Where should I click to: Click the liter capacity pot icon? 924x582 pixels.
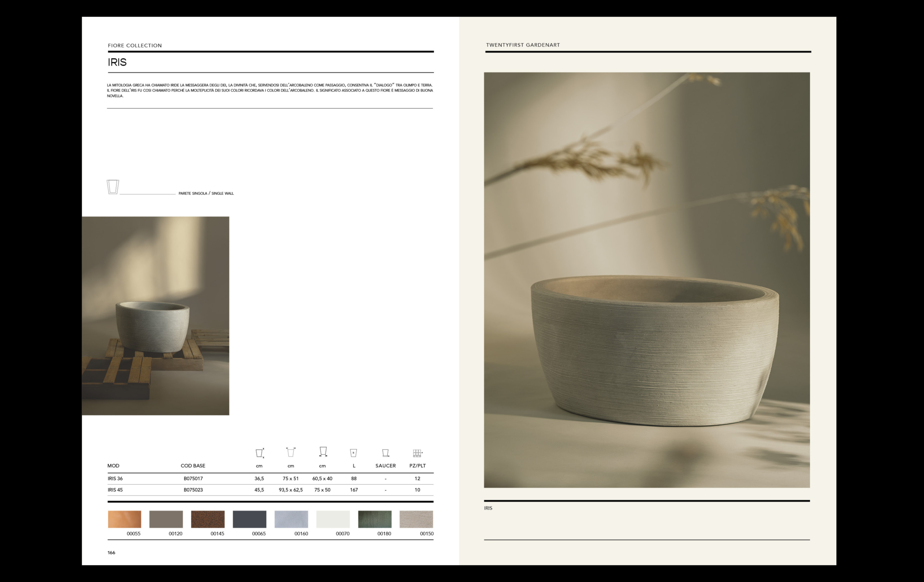point(353,453)
